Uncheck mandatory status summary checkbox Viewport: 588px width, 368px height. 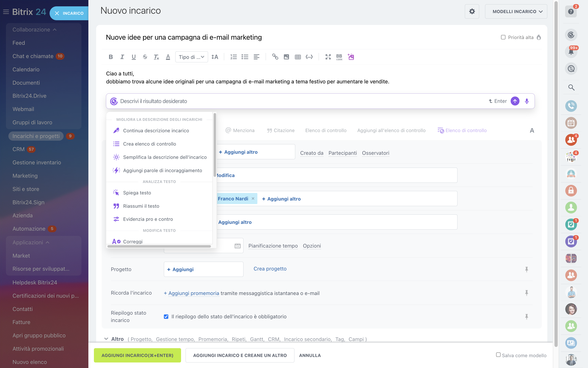point(166,316)
